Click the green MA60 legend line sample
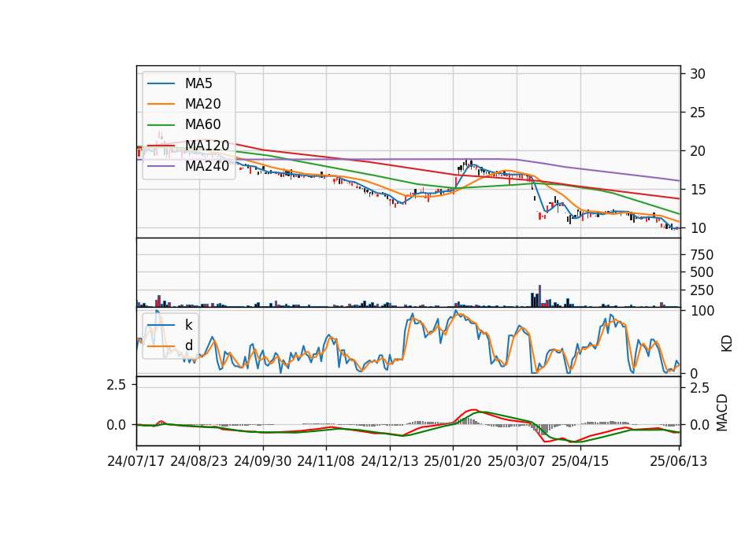 [x=161, y=125]
